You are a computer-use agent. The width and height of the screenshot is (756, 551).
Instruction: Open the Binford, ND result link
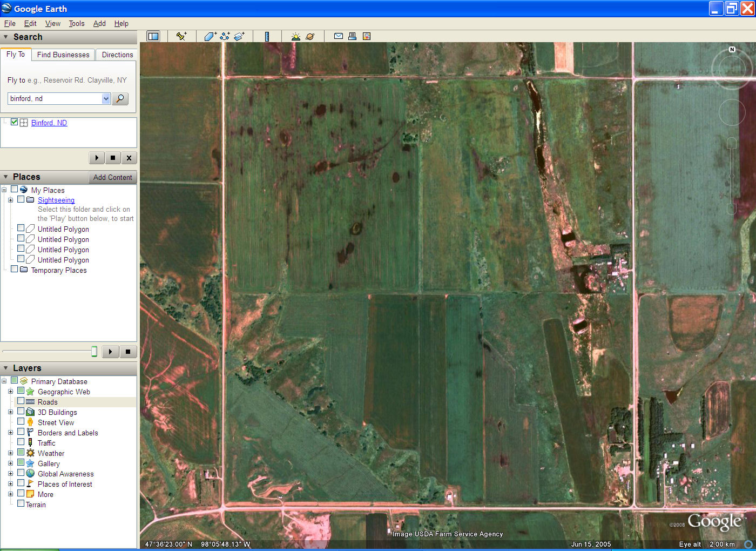[x=49, y=123]
